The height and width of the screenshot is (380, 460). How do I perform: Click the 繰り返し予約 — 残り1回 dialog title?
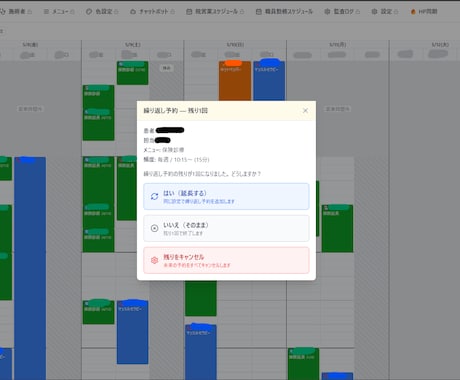176,111
